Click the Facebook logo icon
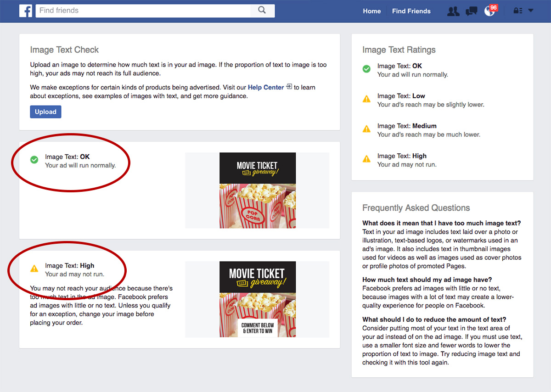551x392 pixels. (26, 11)
